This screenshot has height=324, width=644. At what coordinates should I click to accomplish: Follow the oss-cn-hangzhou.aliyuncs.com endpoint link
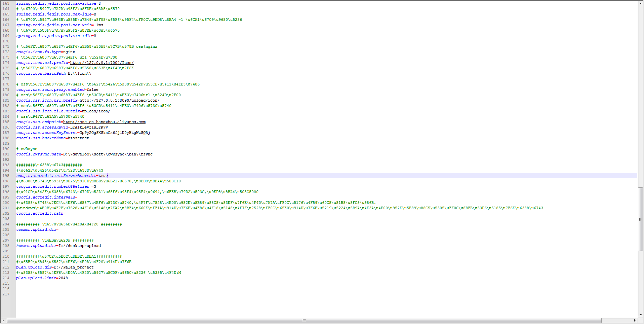[104, 122]
